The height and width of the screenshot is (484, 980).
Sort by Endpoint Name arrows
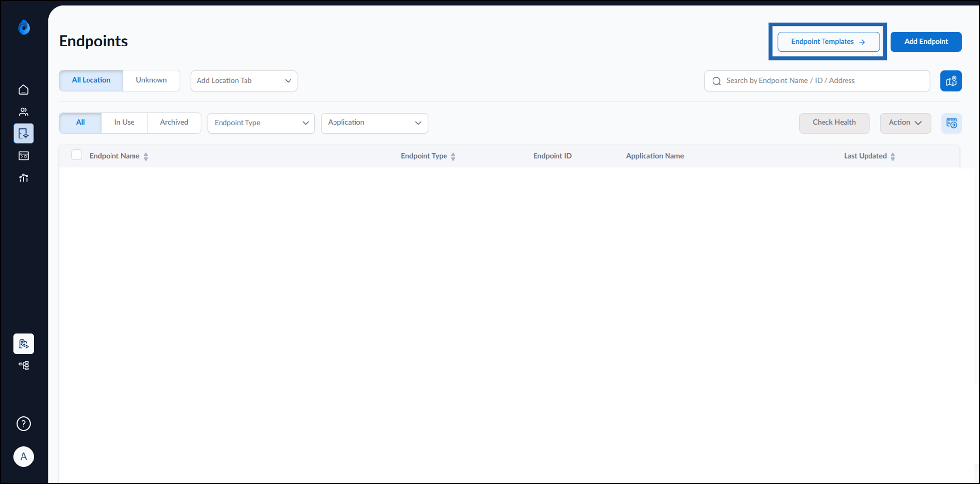click(x=146, y=156)
